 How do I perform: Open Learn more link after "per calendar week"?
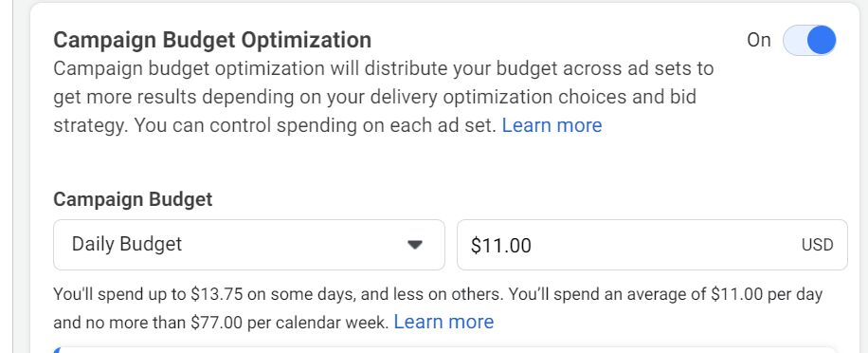tap(443, 322)
